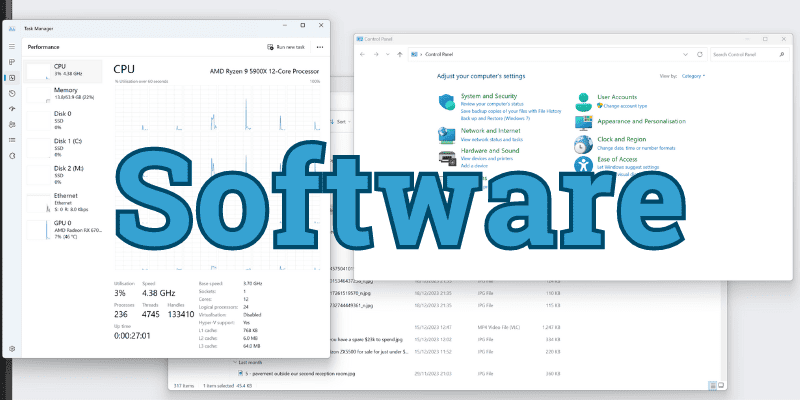This screenshot has width=800, height=400.
Task: Open Change date, time or number formats
Action: coord(636,148)
